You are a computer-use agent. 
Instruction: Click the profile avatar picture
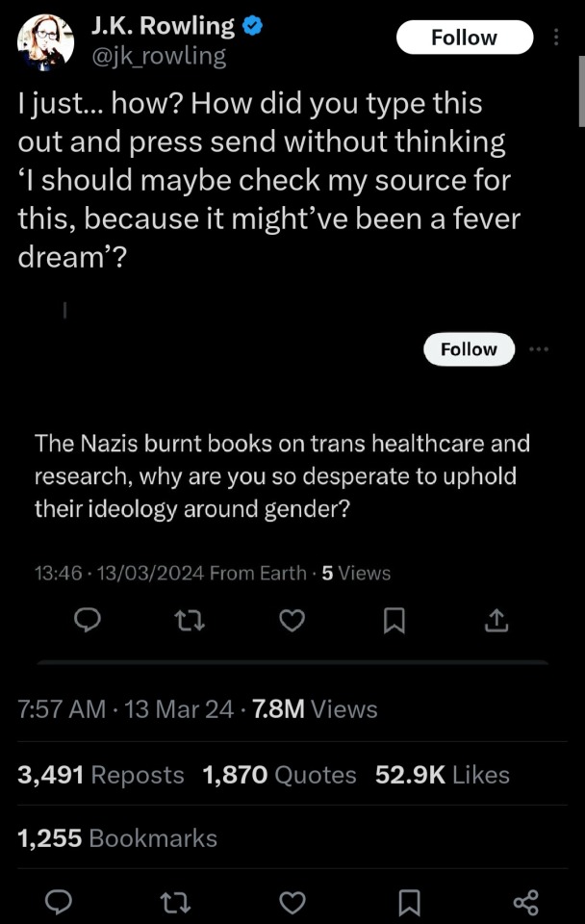[46, 41]
